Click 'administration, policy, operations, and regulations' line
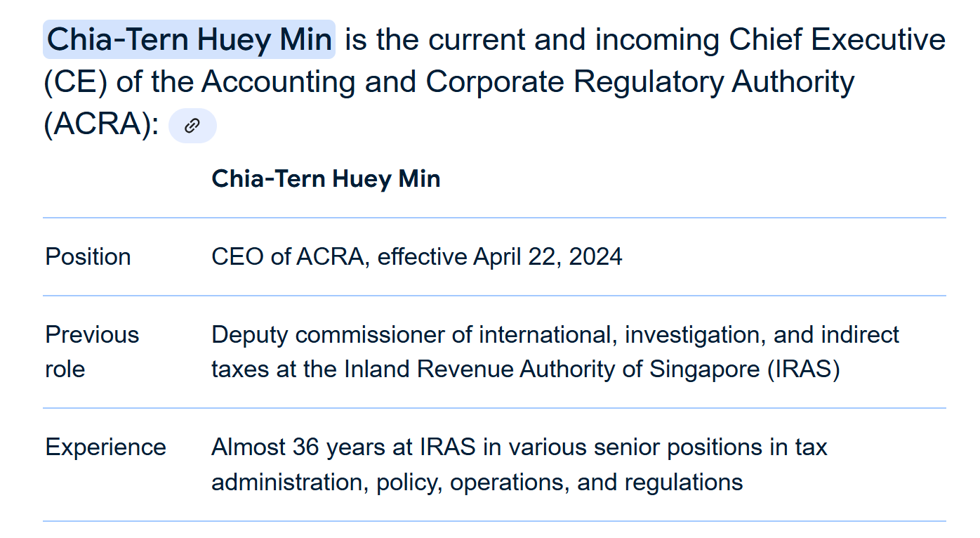 pos(477,483)
